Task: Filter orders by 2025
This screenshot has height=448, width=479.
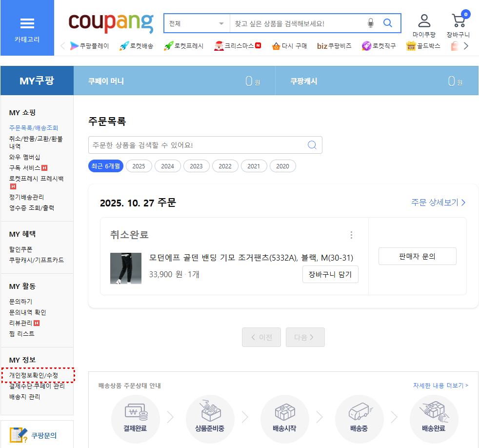Action: (x=139, y=166)
